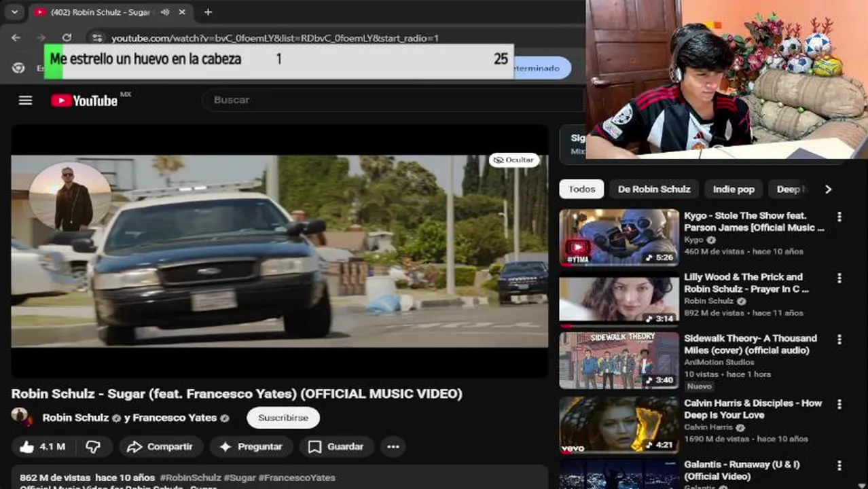Click the Kygo channel name under first suggestion

coord(693,240)
